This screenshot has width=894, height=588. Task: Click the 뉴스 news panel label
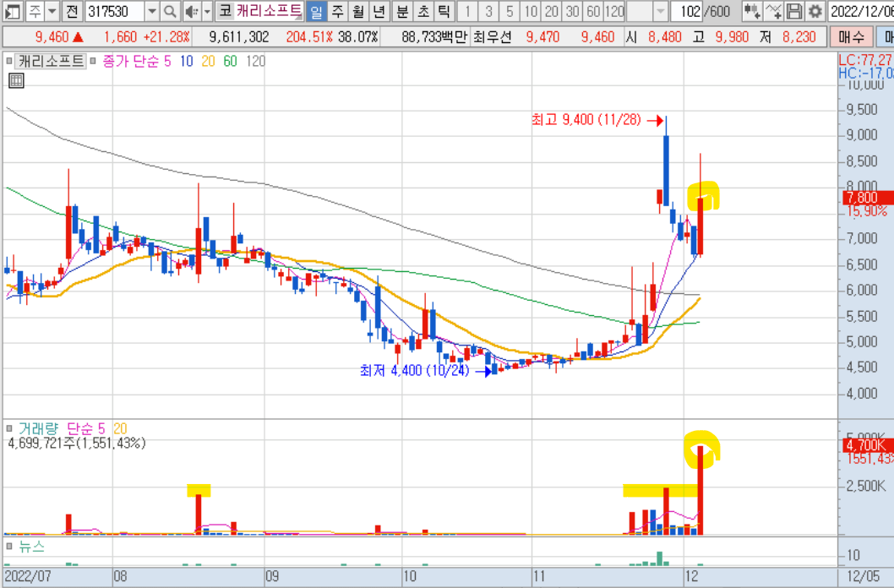[x=31, y=547]
